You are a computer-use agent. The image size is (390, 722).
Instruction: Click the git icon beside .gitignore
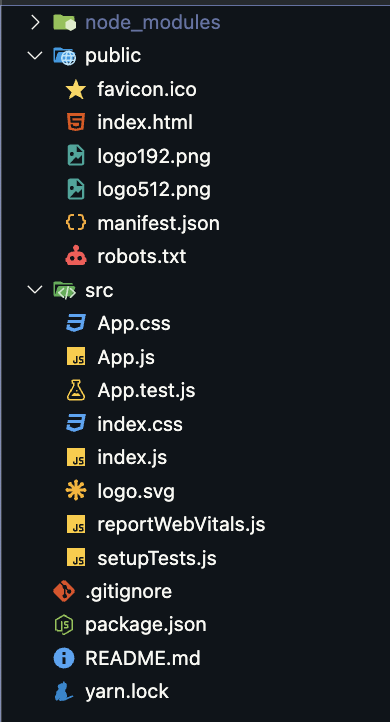tap(64, 591)
